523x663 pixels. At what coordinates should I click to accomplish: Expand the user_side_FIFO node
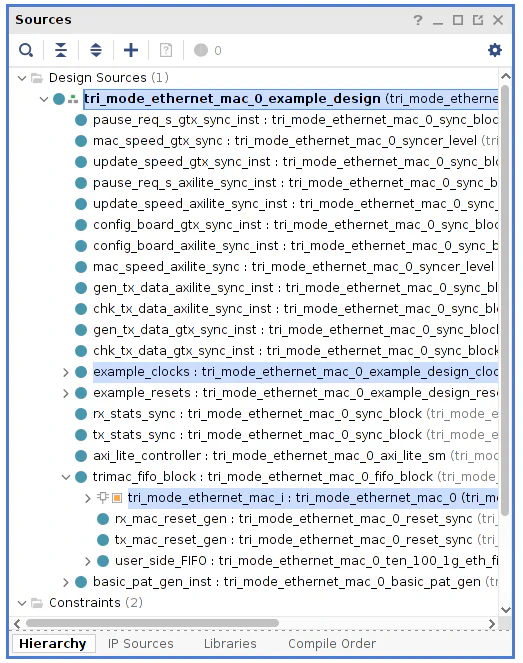[88, 561]
